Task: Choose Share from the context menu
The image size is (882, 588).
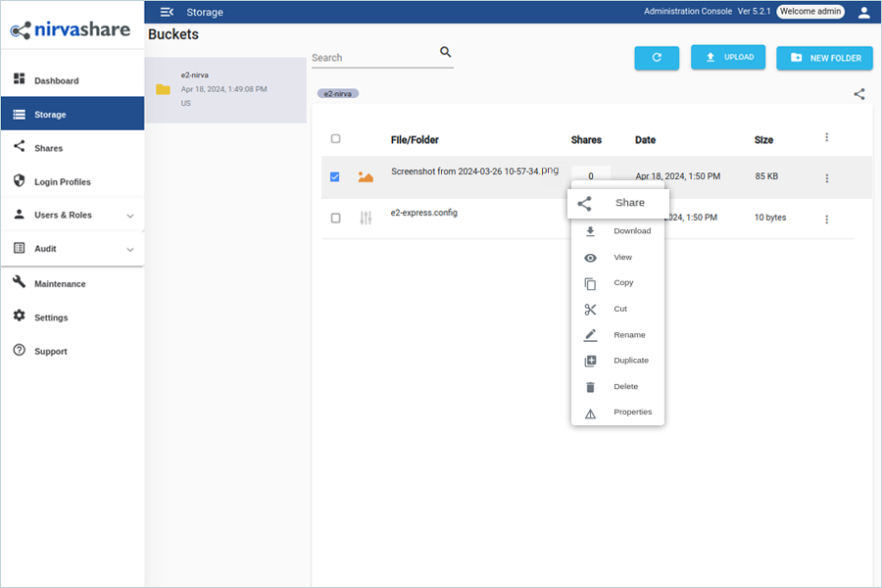Action: coord(618,203)
